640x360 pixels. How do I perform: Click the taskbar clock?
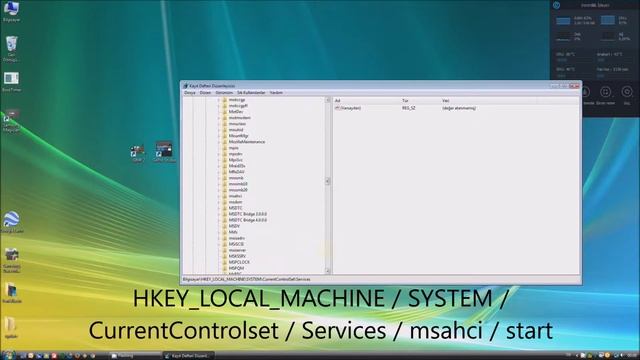coord(633,356)
